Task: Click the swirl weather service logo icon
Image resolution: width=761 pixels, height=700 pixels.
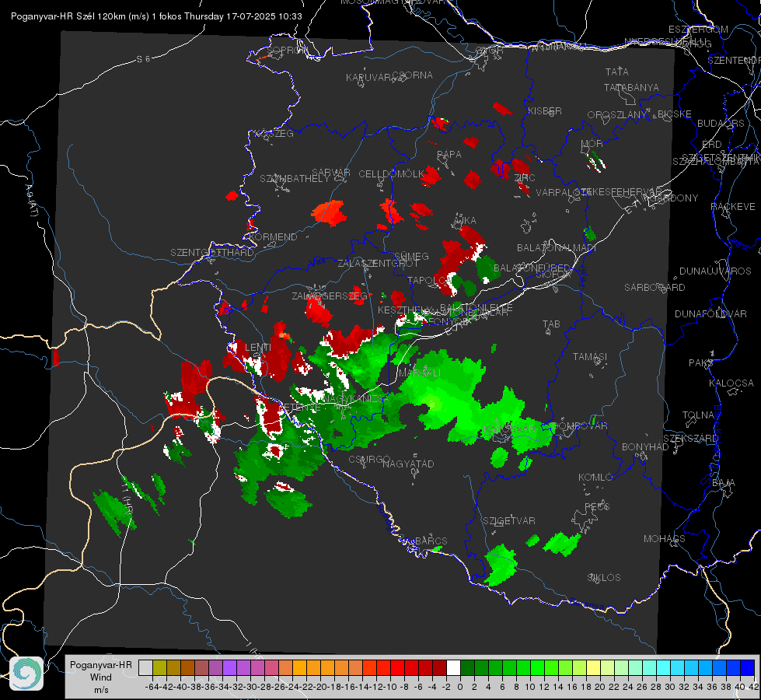Action: 26,674
